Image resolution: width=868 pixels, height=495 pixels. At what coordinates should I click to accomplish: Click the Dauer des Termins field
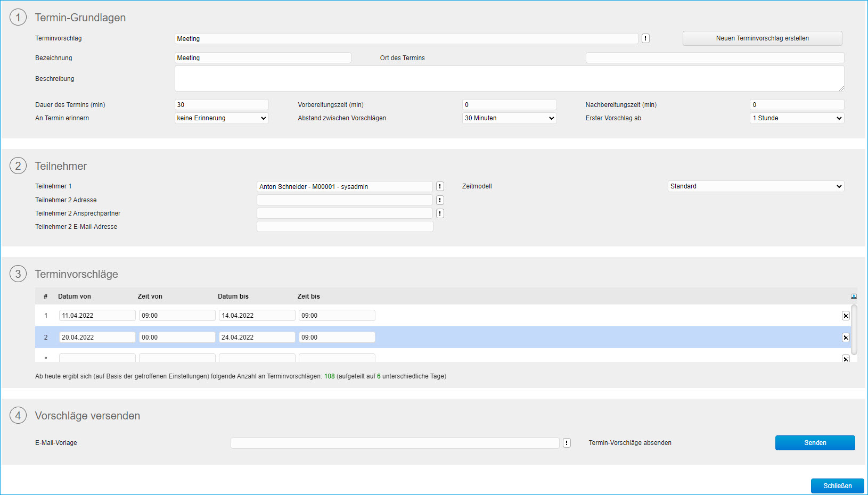[222, 105]
